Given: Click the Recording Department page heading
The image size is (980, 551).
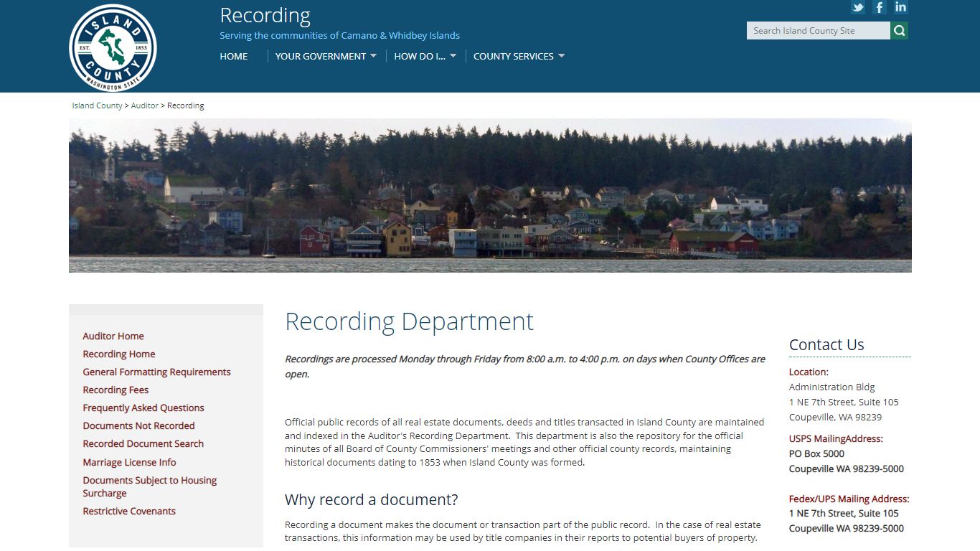Looking at the screenshot, I should [x=410, y=321].
